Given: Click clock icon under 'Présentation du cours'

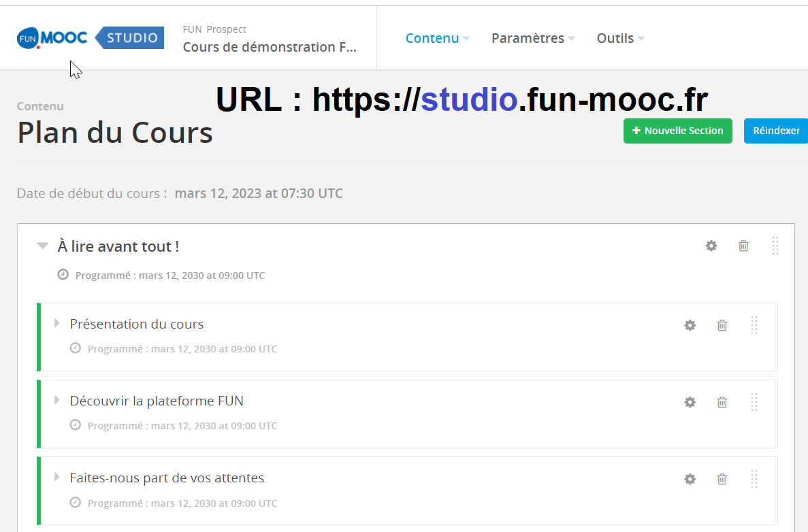Looking at the screenshot, I should [76, 348].
